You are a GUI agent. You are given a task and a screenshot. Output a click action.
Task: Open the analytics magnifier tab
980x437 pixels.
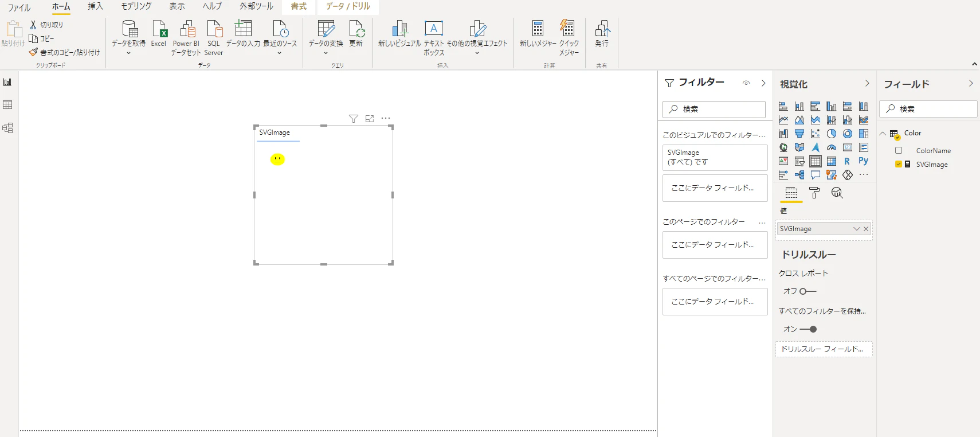tap(837, 193)
